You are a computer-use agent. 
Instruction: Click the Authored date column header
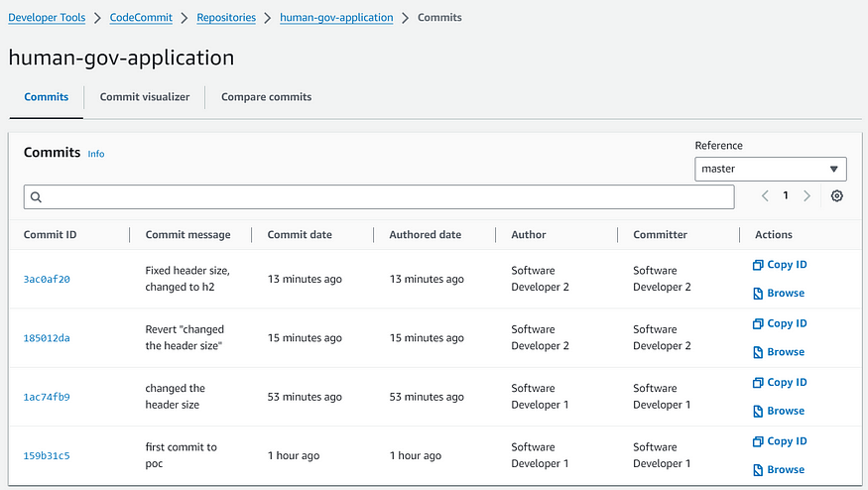[x=426, y=235]
